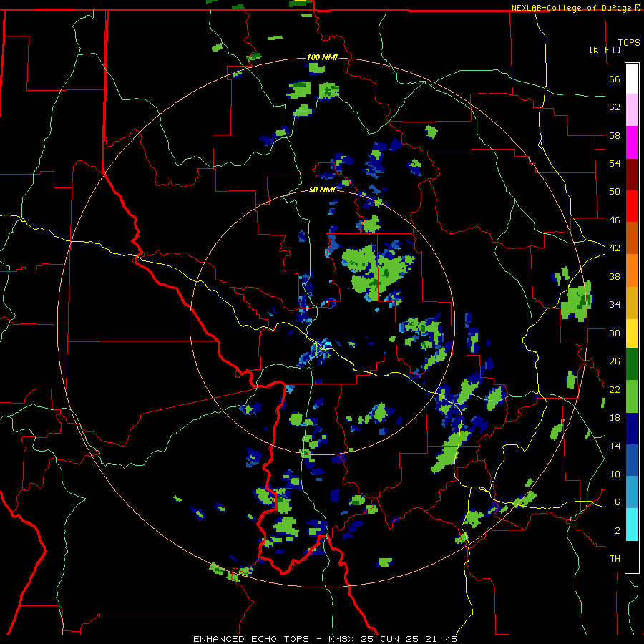The image size is (644, 644).
Task: Click the "TOPS" legend heading
Action: click(629, 43)
